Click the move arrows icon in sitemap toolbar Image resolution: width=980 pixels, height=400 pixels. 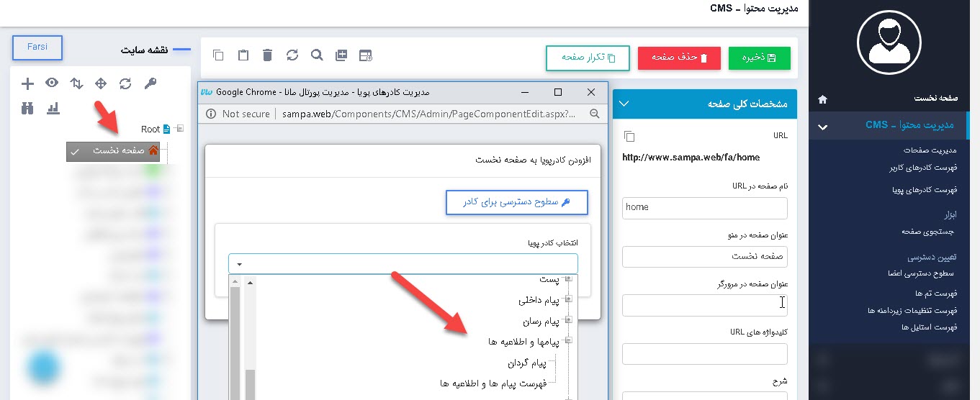(101, 83)
